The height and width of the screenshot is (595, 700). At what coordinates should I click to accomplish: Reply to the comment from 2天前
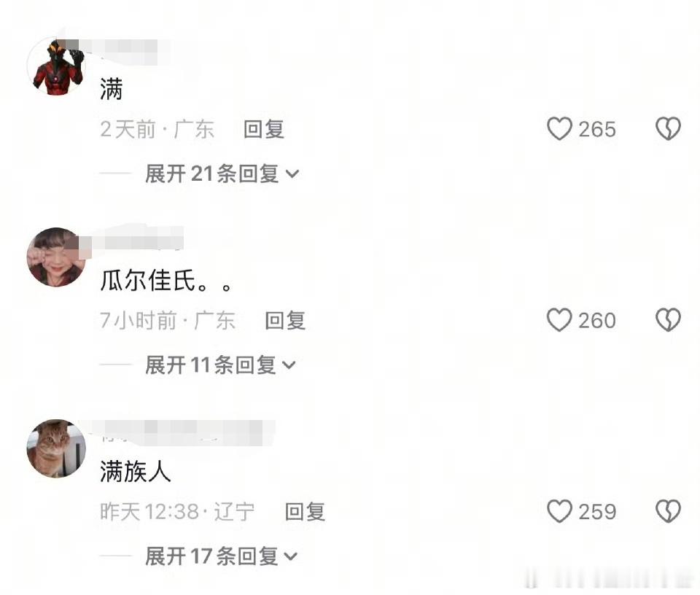264,130
